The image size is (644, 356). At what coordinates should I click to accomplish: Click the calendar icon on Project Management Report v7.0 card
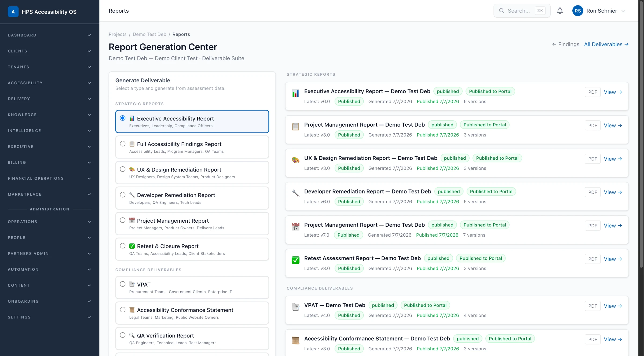tap(295, 227)
